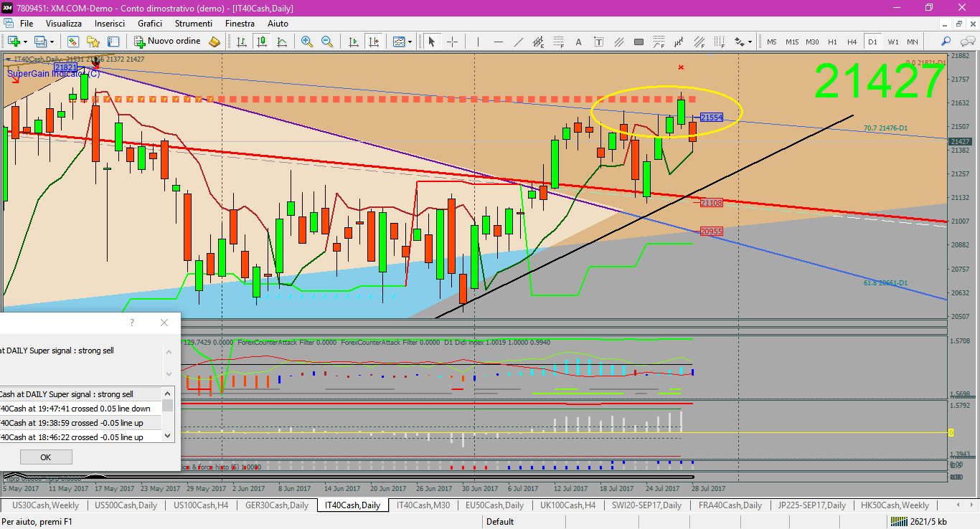Open the Aiuto menu

pyautogui.click(x=278, y=24)
